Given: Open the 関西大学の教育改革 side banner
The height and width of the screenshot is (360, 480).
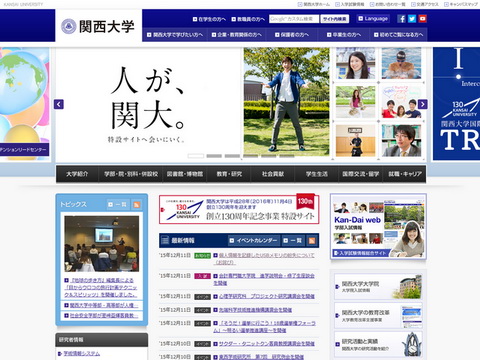Looking at the screenshot, I should click(378, 315).
